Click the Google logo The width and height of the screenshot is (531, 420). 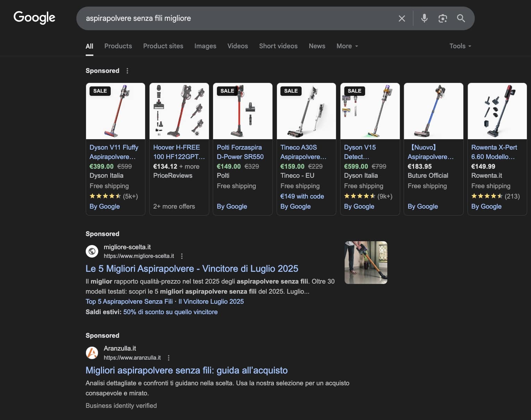click(x=34, y=17)
